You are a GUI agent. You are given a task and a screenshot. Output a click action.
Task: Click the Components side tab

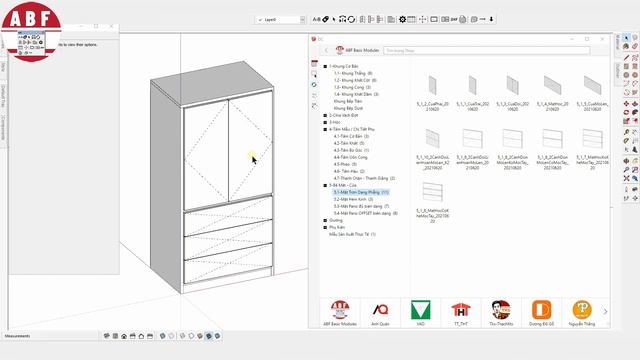[3, 127]
